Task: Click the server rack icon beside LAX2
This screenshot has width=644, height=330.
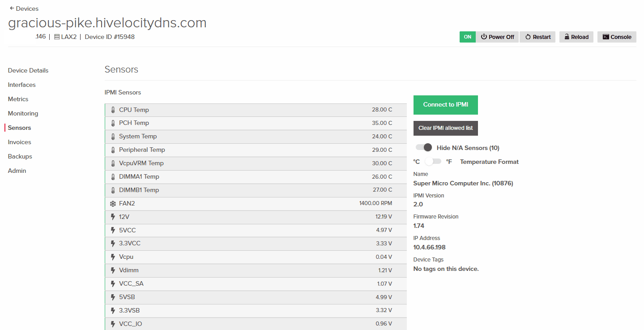Action: (x=57, y=37)
